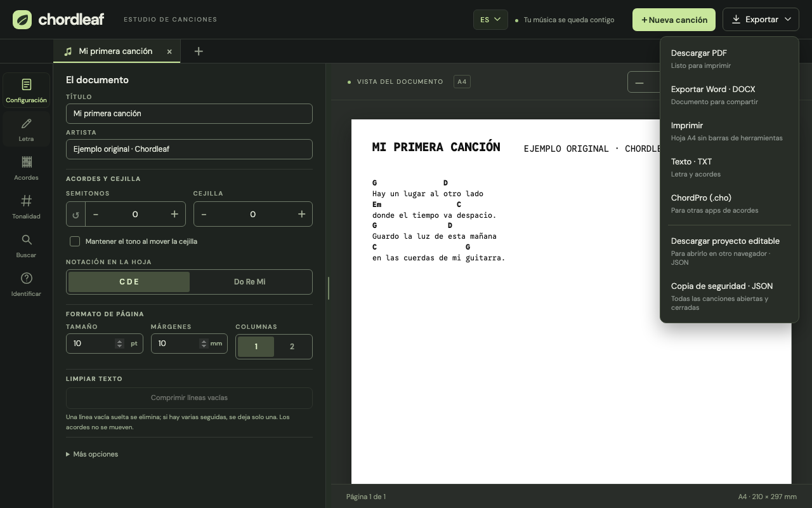
Task: Click the Tamaño font size spinner
Action: 119,344
